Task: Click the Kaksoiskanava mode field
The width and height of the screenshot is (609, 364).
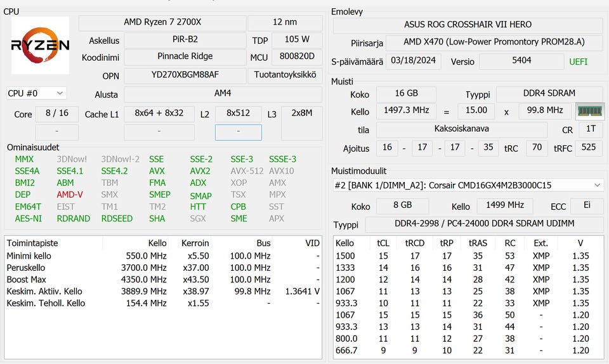Action: click(x=461, y=129)
